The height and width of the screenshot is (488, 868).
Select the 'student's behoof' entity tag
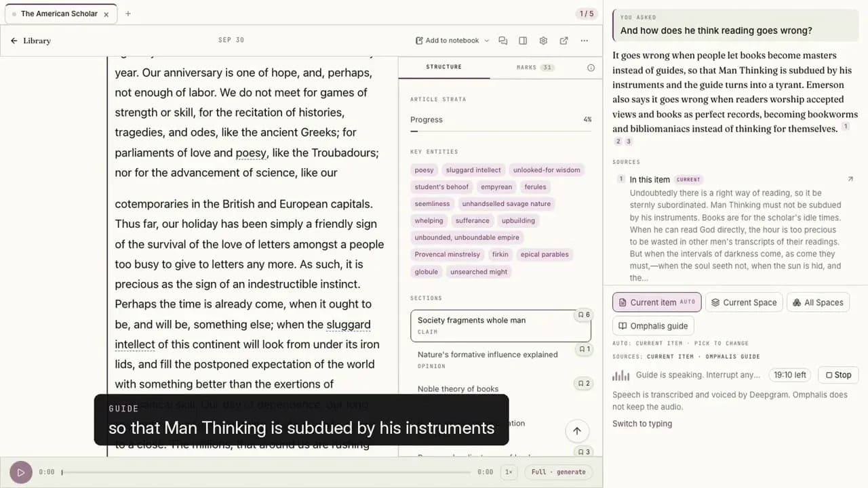pyautogui.click(x=441, y=187)
